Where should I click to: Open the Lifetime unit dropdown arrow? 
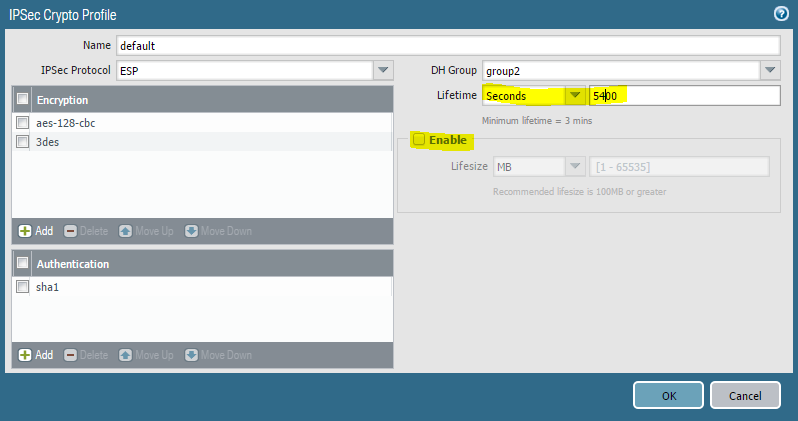pos(575,95)
